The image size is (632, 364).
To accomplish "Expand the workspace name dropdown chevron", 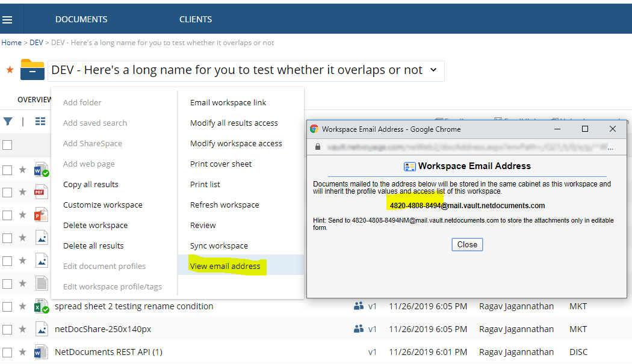I will 433,70.
